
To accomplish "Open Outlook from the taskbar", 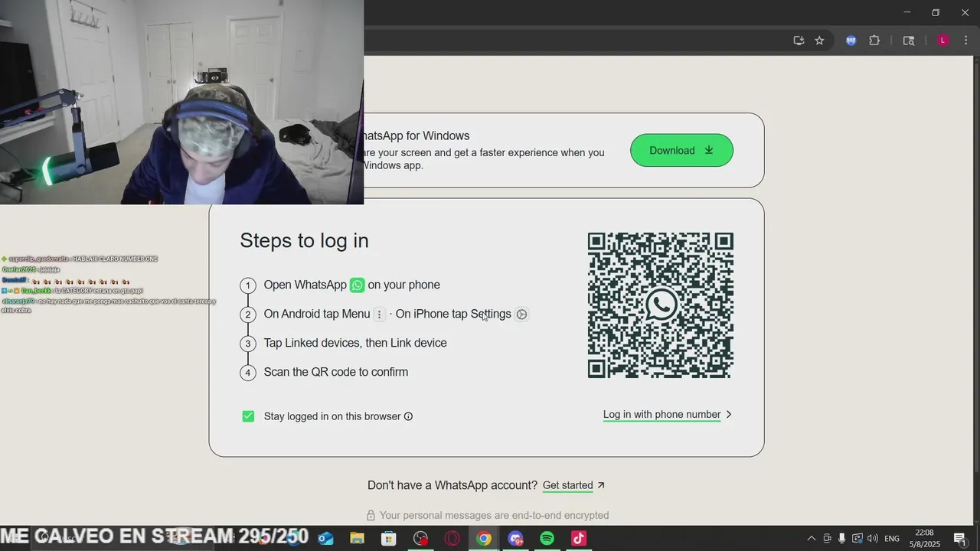I will [x=325, y=539].
